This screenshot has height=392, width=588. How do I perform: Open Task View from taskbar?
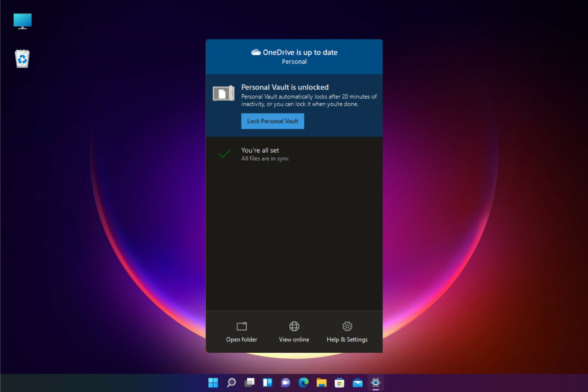point(249,383)
